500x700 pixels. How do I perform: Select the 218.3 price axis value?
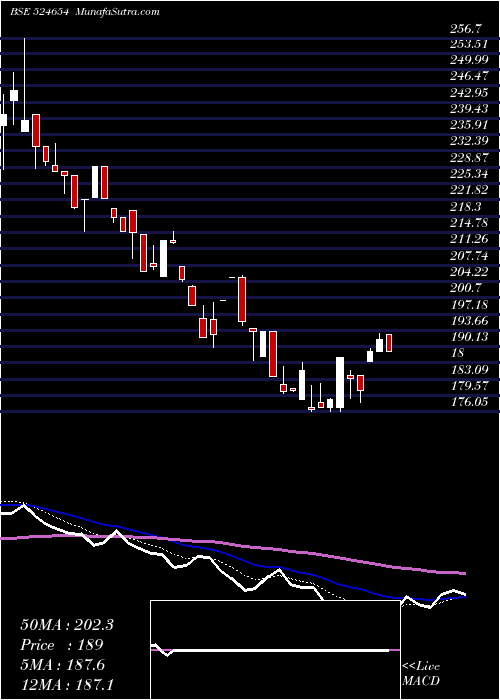(x=466, y=206)
